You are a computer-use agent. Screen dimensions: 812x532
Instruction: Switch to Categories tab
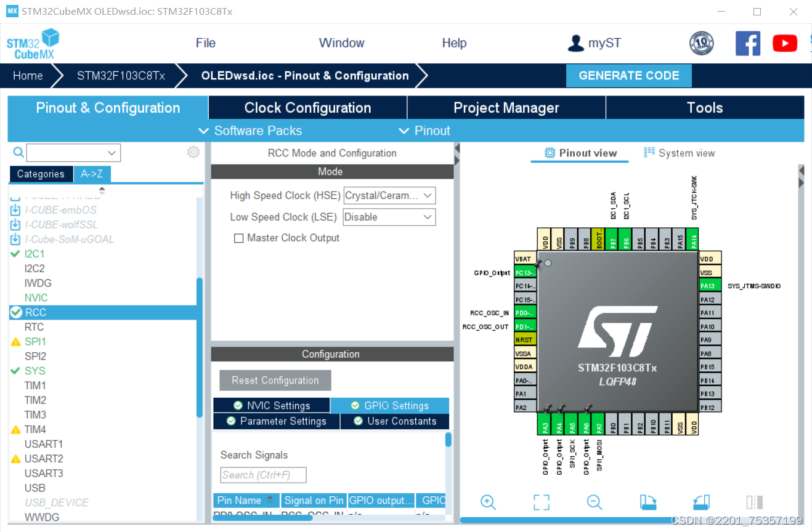[41, 174]
